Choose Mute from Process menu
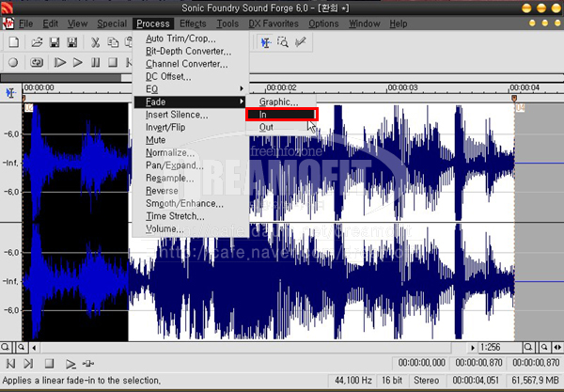564x392 pixels. coord(191,140)
